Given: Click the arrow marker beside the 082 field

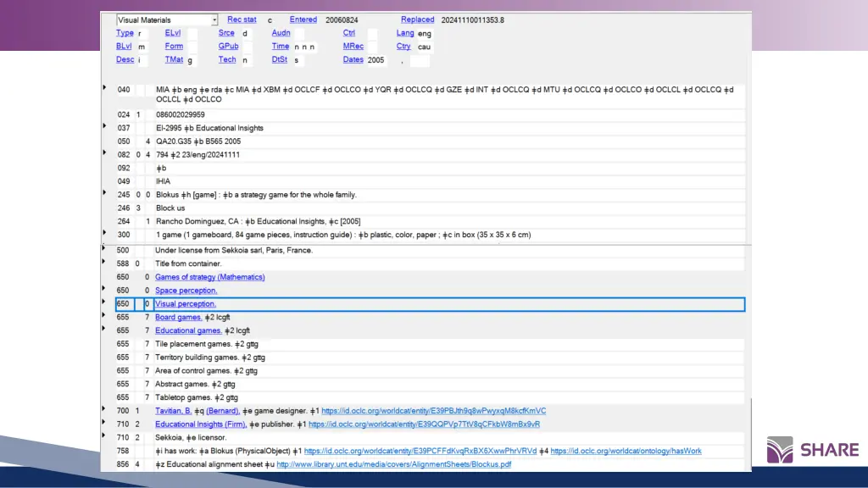Looking at the screenshot, I should click(x=104, y=152).
